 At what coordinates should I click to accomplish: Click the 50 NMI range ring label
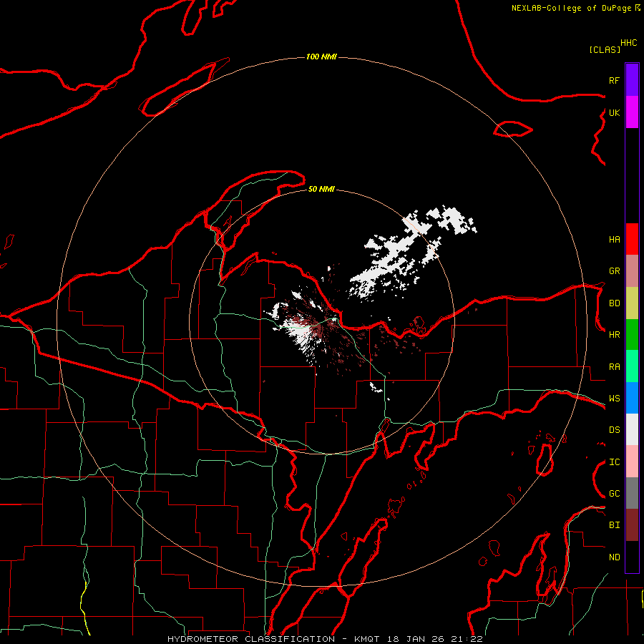click(x=321, y=189)
